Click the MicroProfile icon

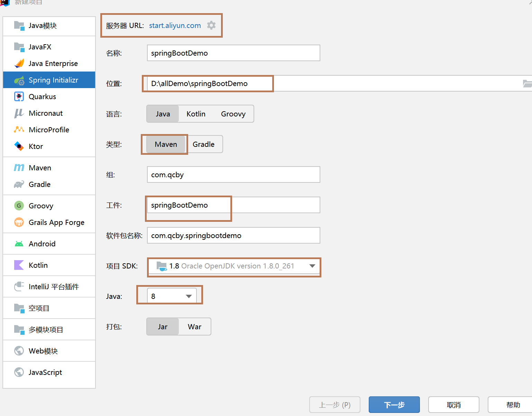(x=19, y=130)
